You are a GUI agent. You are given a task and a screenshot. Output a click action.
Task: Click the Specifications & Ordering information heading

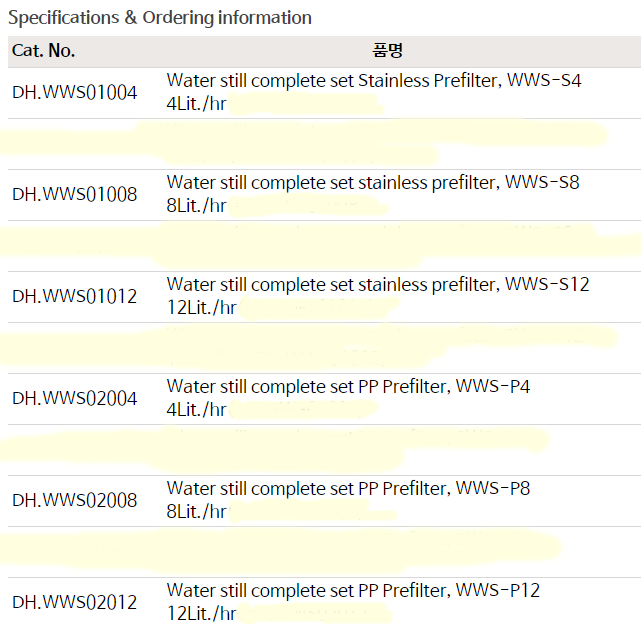[x=160, y=17]
